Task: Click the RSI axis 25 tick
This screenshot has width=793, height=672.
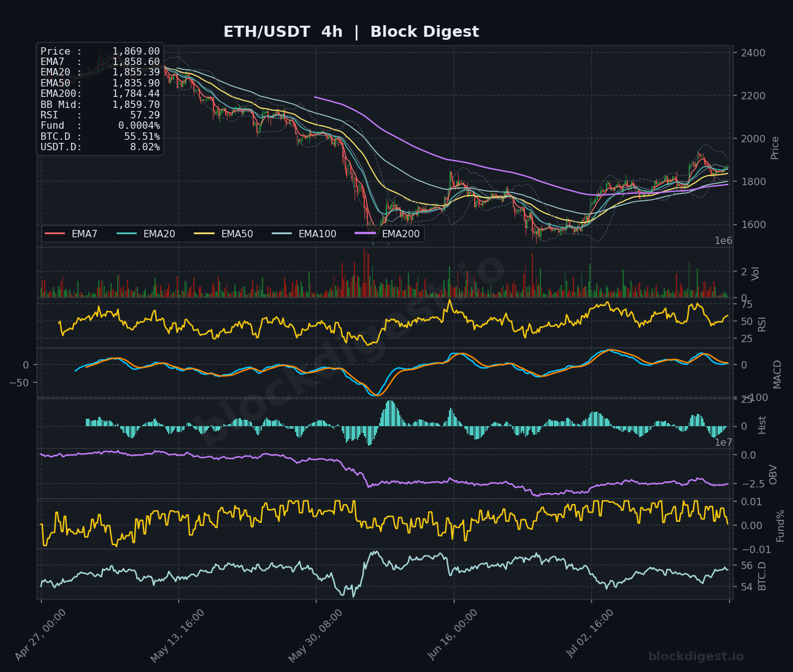Action: (x=747, y=338)
